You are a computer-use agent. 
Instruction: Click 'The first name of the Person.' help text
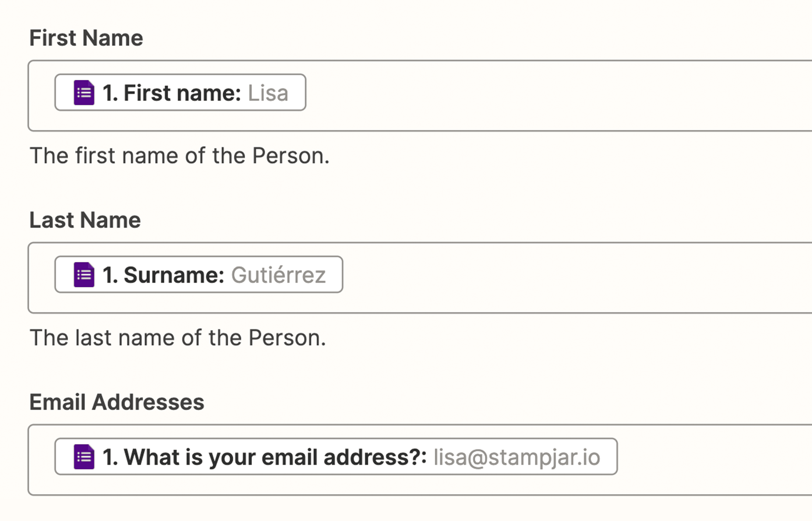pyautogui.click(x=179, y=156)
